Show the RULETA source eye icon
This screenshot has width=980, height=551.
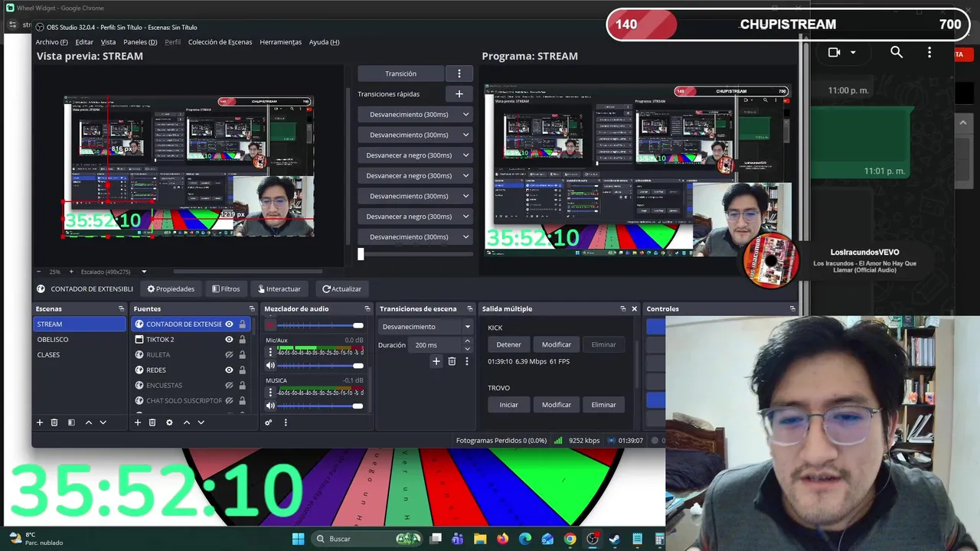coord(229,354)
